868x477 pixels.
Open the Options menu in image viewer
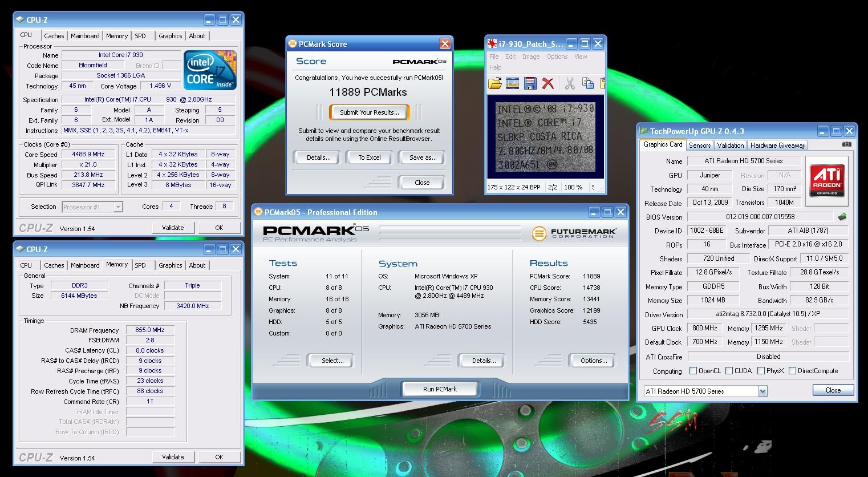tap(557, 56)
